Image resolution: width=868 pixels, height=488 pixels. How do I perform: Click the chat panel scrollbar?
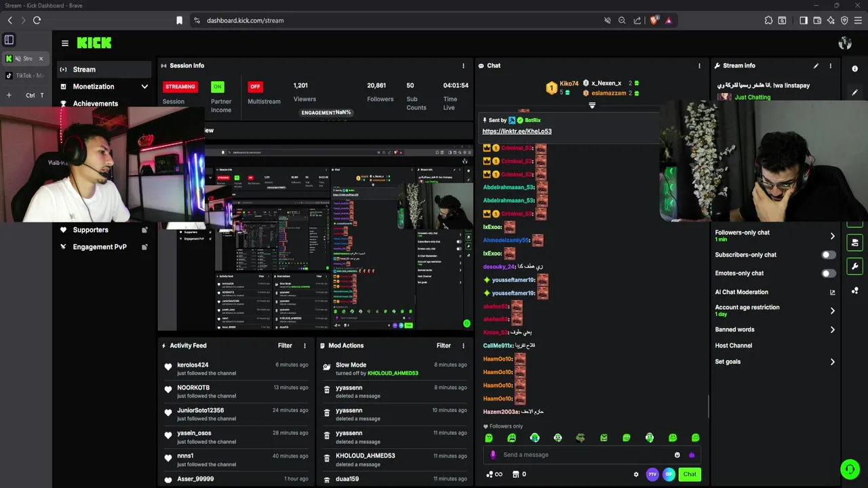(709, 407)
